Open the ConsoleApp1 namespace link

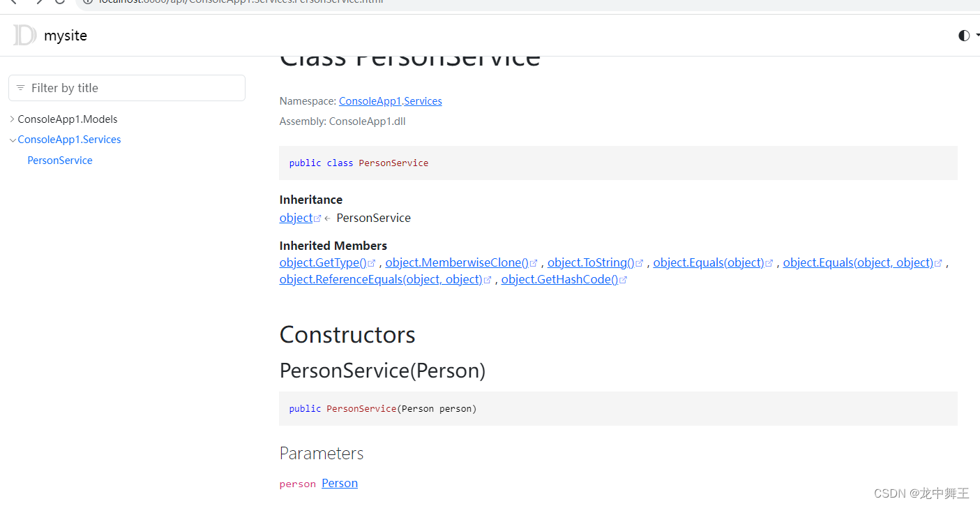click(370, 101)
